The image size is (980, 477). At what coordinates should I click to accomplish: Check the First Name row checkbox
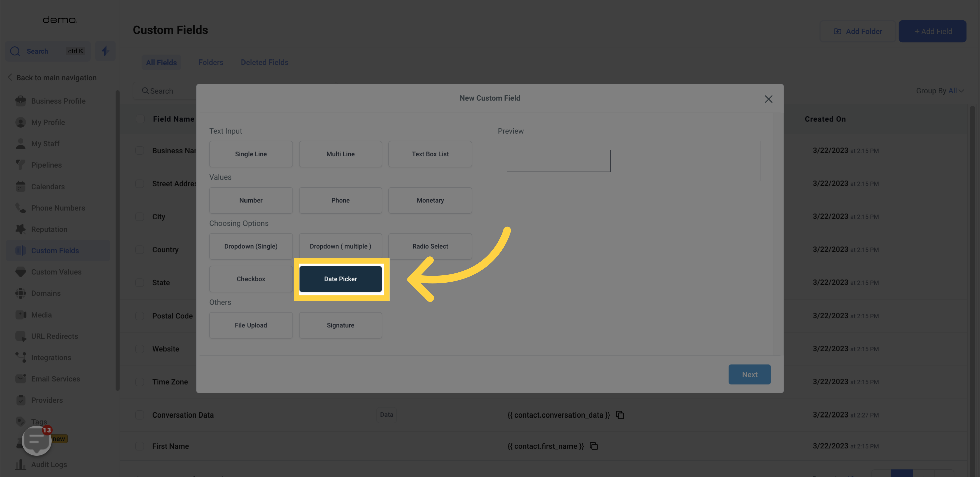pyautogui.click(x=140, y=446)
